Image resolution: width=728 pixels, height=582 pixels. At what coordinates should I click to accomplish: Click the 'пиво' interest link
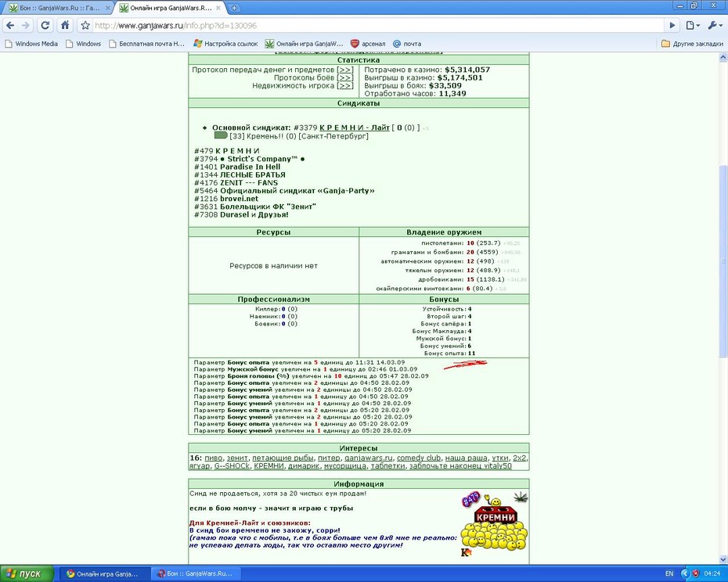coord(213,458)
